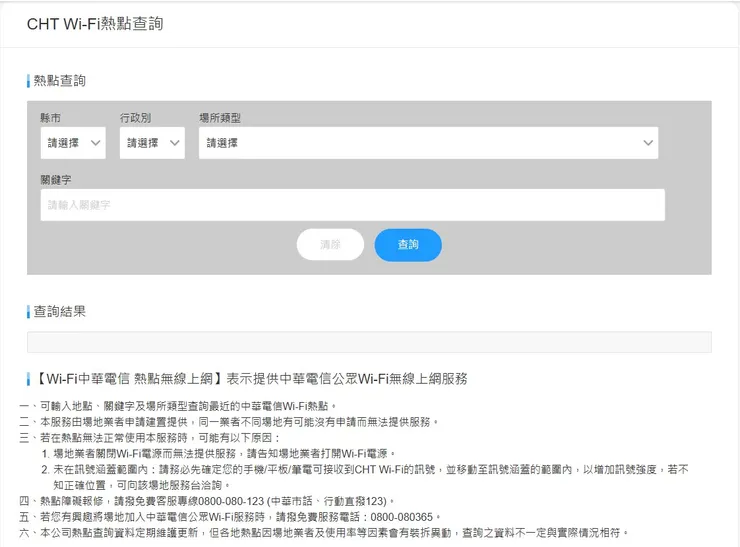Viewport: 740px width, 547px height.
Task: Click the 行政別 field label
Action: (x=135, y=118)
